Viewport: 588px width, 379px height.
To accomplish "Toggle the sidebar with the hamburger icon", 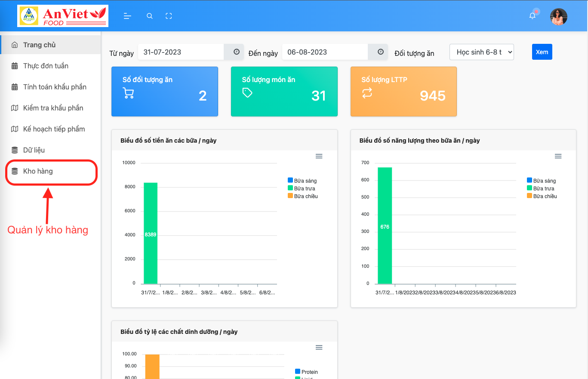I will [127, 15].
